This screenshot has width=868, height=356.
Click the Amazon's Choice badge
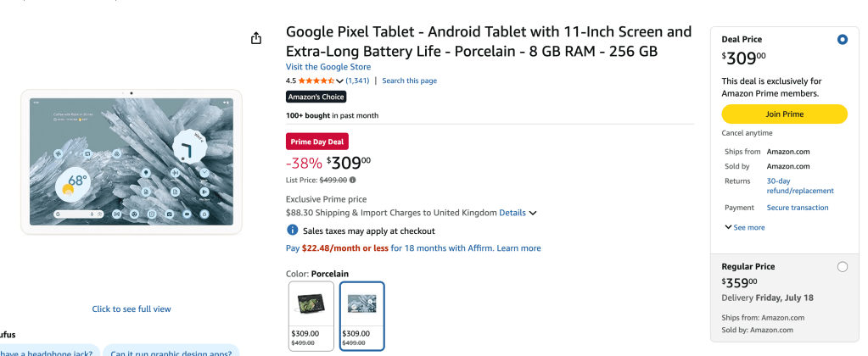316,97
